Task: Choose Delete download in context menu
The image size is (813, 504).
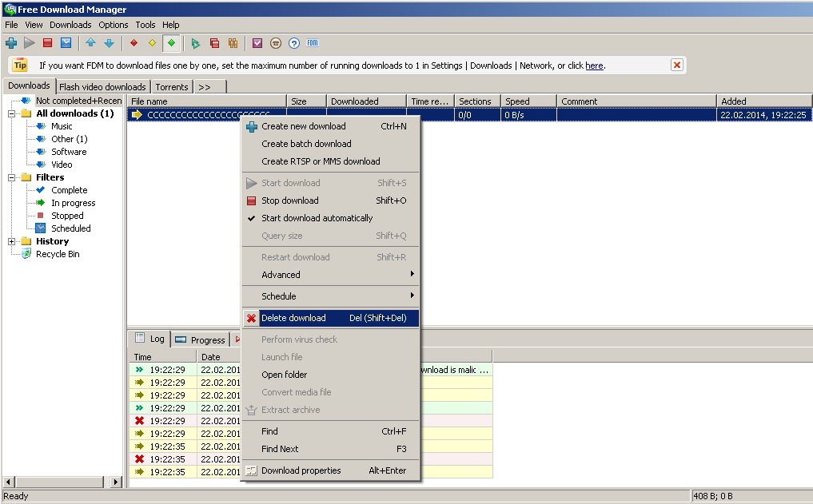Action: (330, 318)
